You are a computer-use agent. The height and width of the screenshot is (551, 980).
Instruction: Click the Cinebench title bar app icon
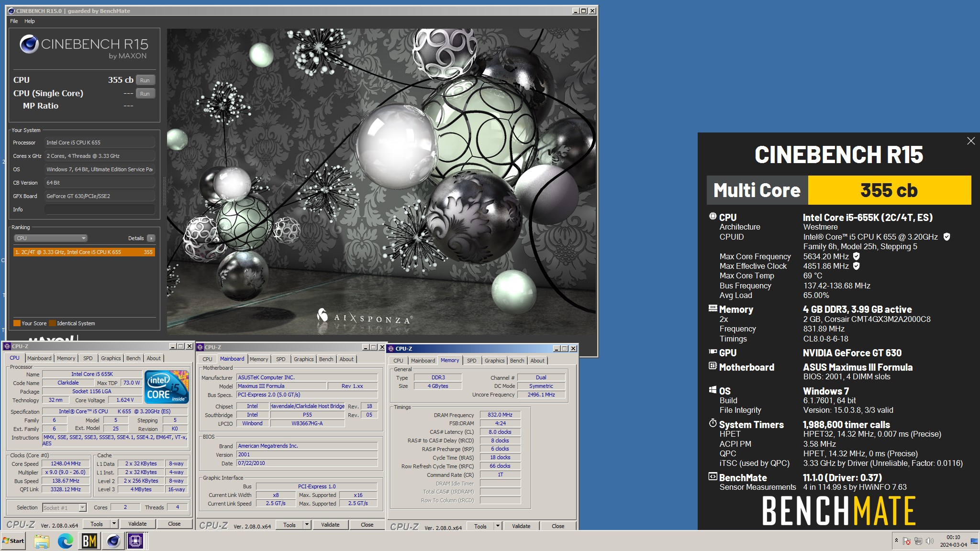click(x=12, y=11)
